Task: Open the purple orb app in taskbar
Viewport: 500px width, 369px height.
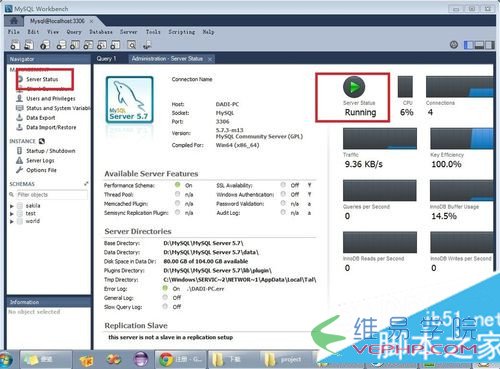Action: (x=141, y=359)
